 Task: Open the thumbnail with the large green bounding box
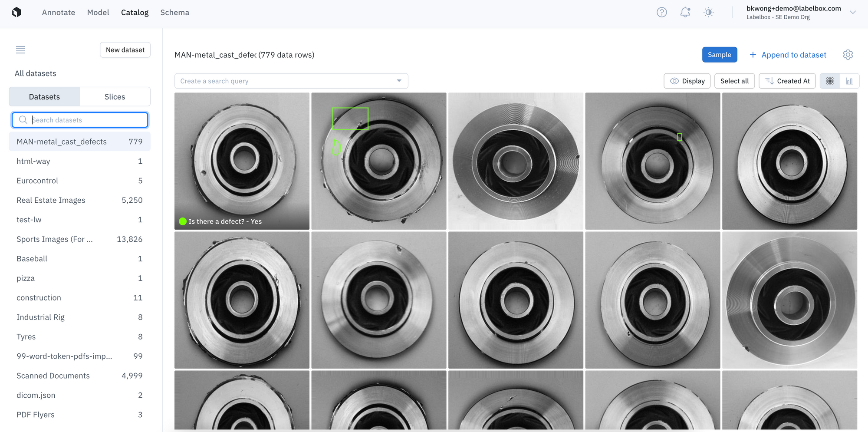click(x=379, y=161)
